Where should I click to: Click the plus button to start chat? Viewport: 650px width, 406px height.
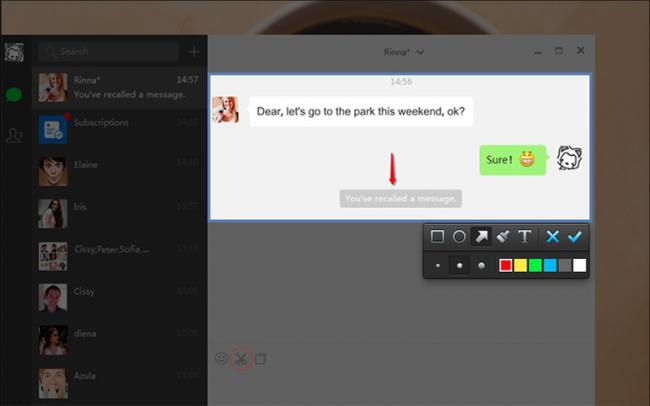click(194, 52)
